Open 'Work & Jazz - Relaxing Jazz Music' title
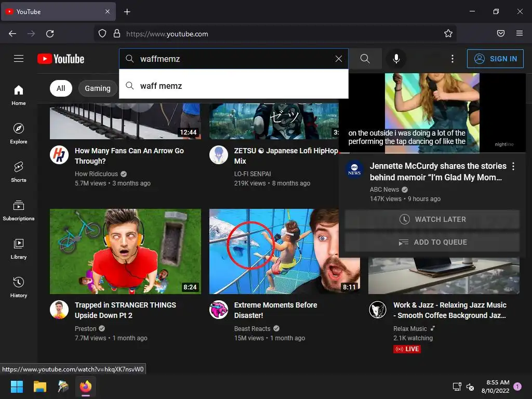Image resolution: width=532 pixels, height=399 pixels. click(x=450, y=310)
